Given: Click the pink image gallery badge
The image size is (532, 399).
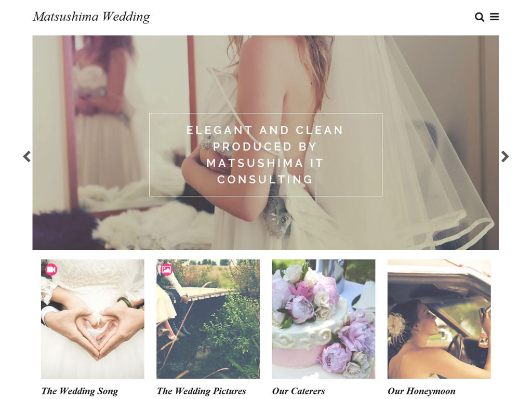Looking at the screenshot, I should [167, 270].
